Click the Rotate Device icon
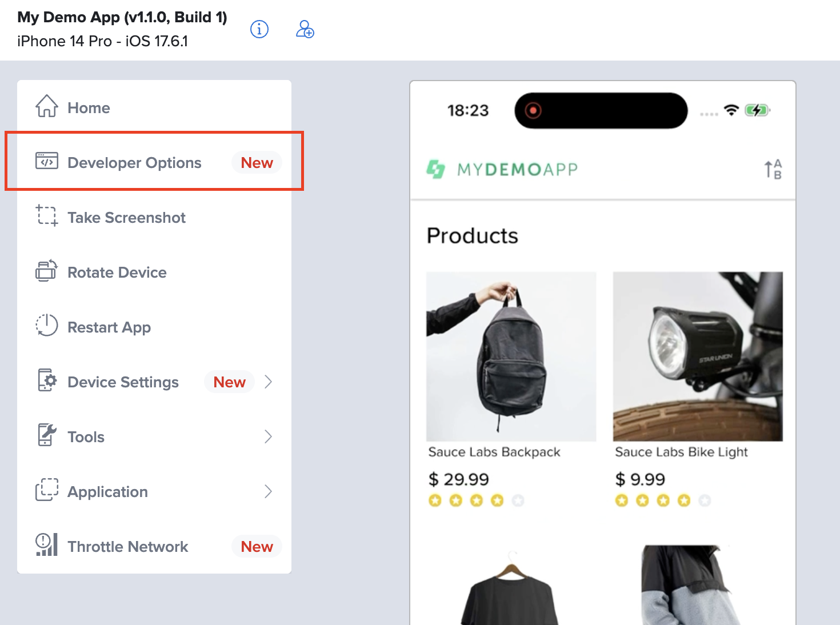Viewport: 840px width, 625px height. click(x=46, y=271)
